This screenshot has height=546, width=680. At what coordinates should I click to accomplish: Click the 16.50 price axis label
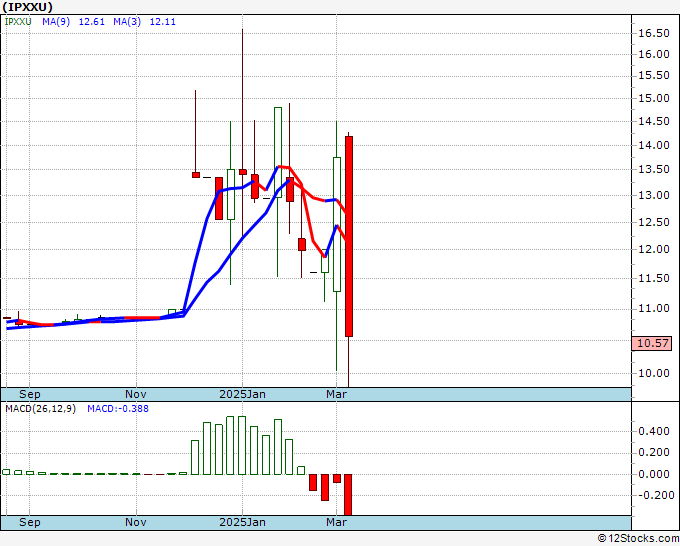[x=654, y=33]
